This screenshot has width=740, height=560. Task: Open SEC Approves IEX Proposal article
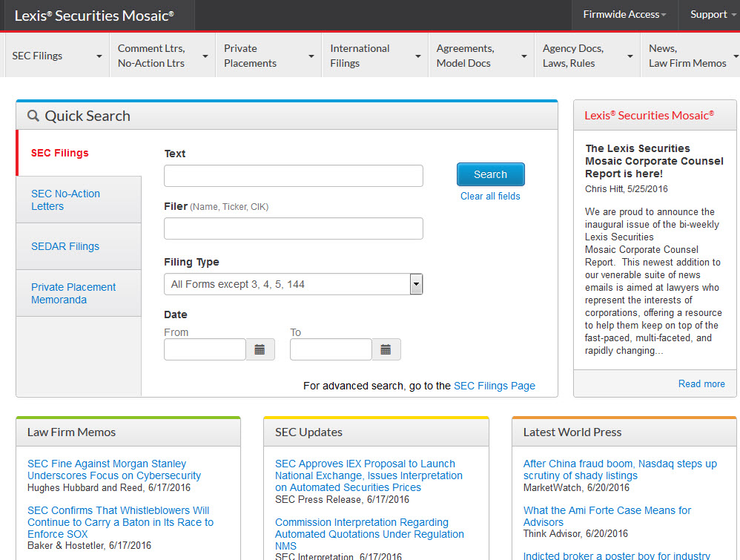click(369, 475)
